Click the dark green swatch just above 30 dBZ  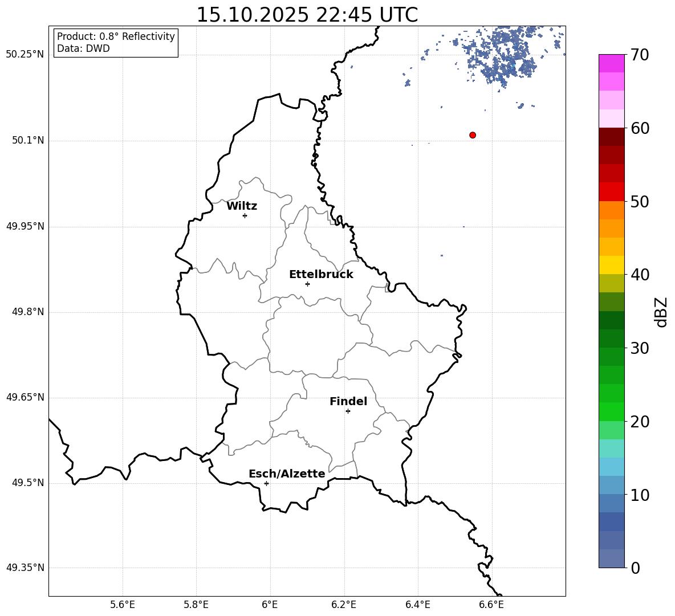tap(611, 338)
